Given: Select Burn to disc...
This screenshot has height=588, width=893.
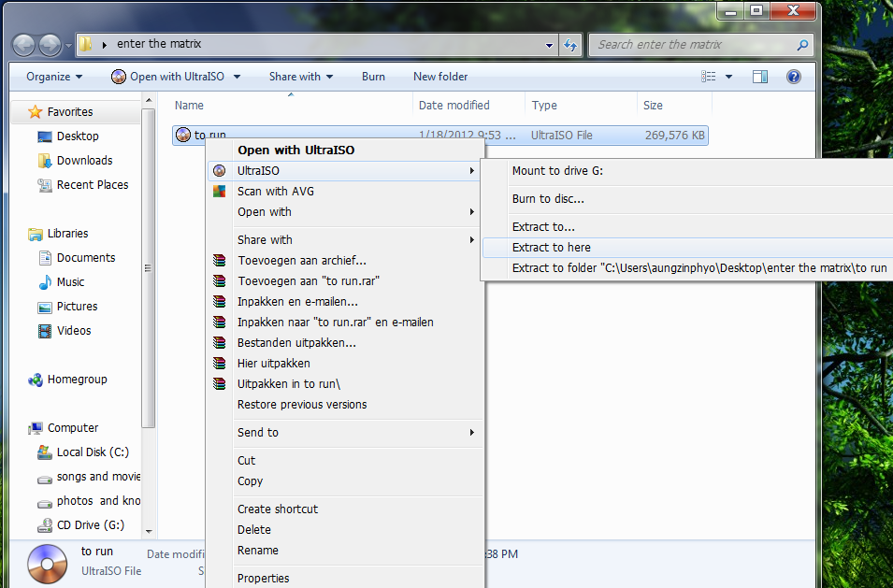Looking at the screenshot, I should point(688,199).
